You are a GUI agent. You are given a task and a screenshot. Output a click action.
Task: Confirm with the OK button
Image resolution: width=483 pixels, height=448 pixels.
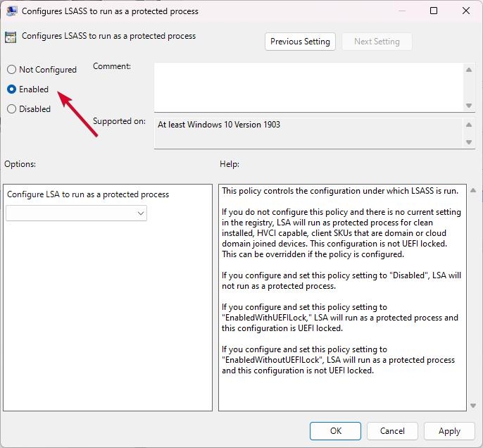tap(335, 431)
